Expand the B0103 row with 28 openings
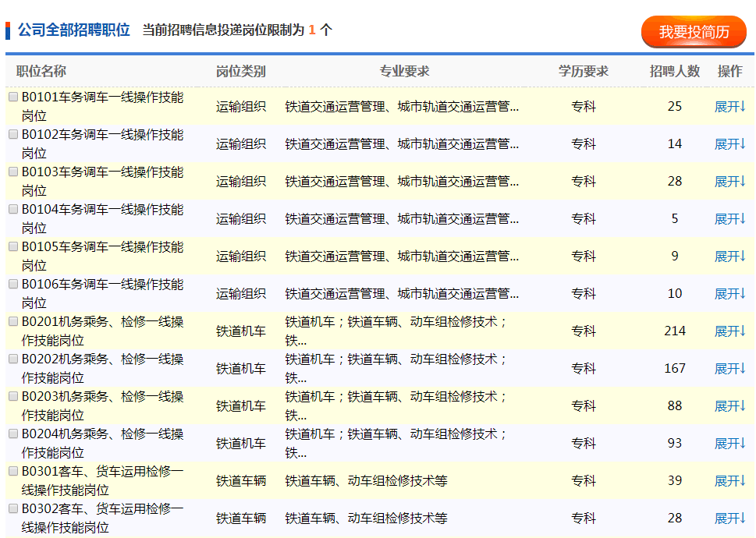This screenshot has width=756, height=538. [730, 182]
